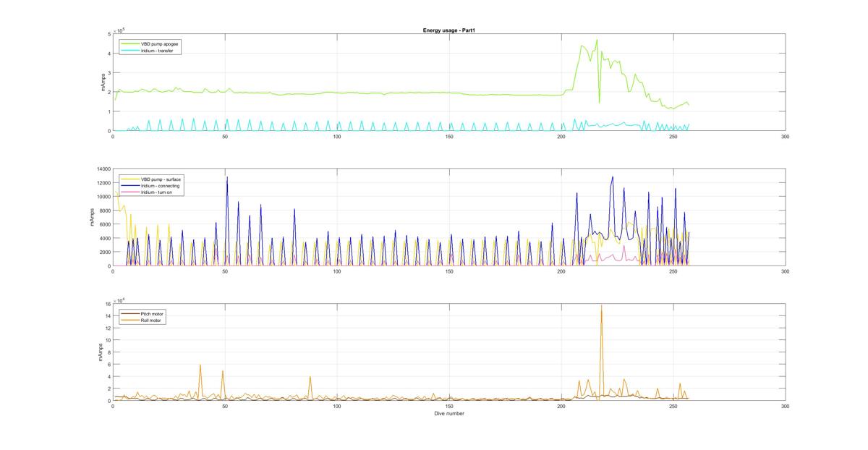Click the ×10^4 exponent on bottom plot
Image resolution: width=868 pixels, height=450 pixels.
[119, 300]
